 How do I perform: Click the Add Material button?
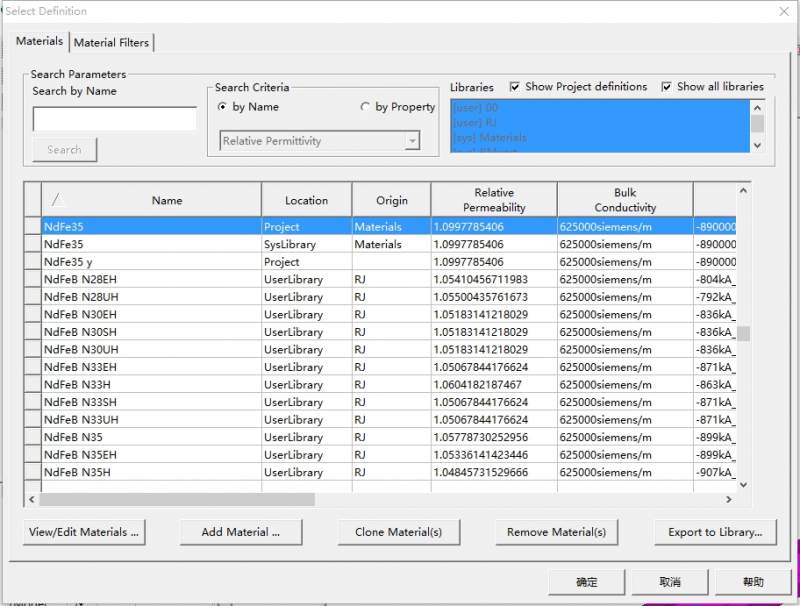pyautogui.click(x=241, y=532)
